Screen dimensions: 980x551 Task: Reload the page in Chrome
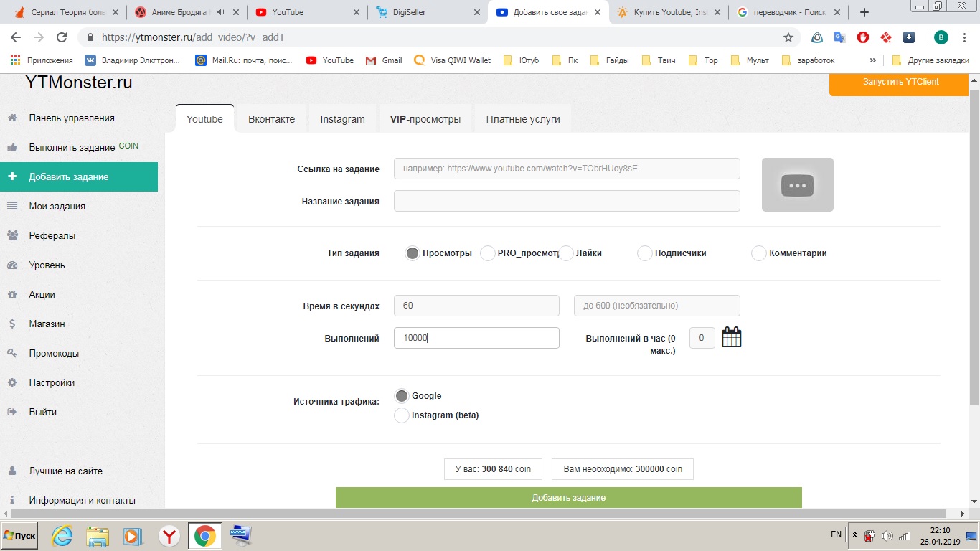[x=62, y=37]
